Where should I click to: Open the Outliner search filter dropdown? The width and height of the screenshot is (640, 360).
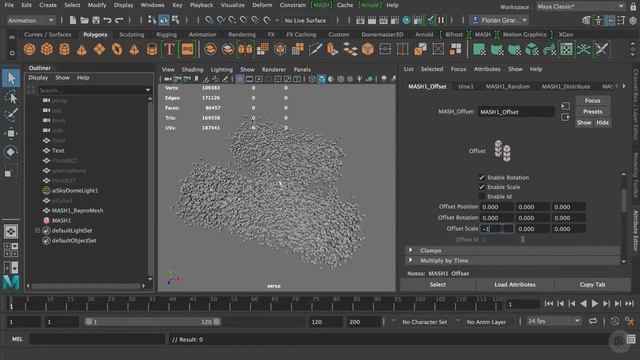(x=148, y=90)
